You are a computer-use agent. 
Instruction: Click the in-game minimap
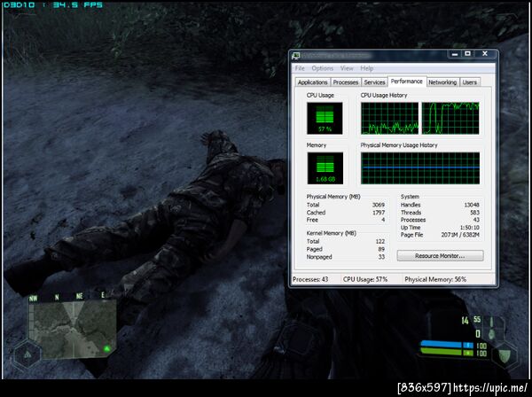[73, 328]
